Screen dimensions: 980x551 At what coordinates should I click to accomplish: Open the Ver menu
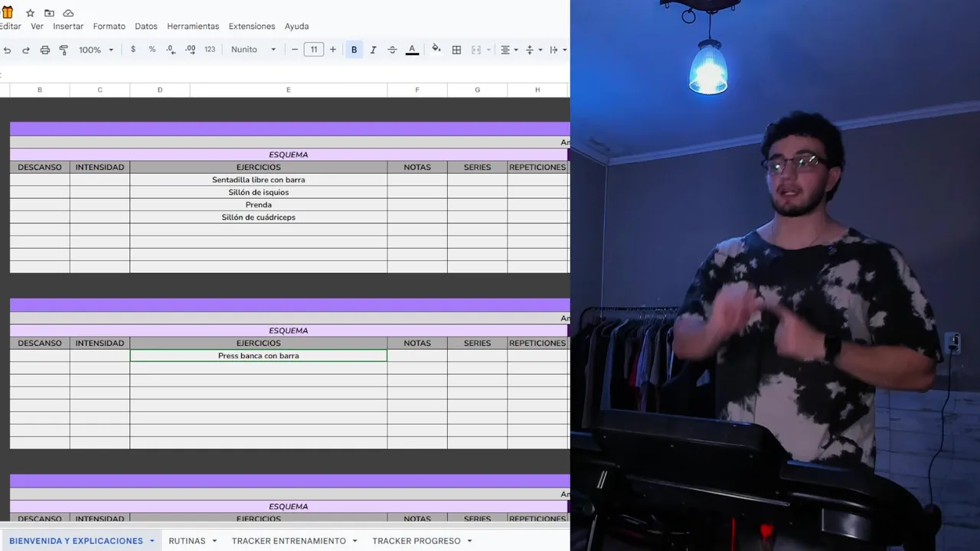coord(37,26)
